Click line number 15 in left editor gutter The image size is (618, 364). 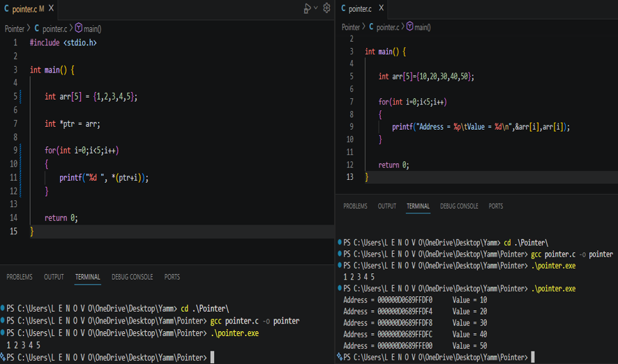14,232
